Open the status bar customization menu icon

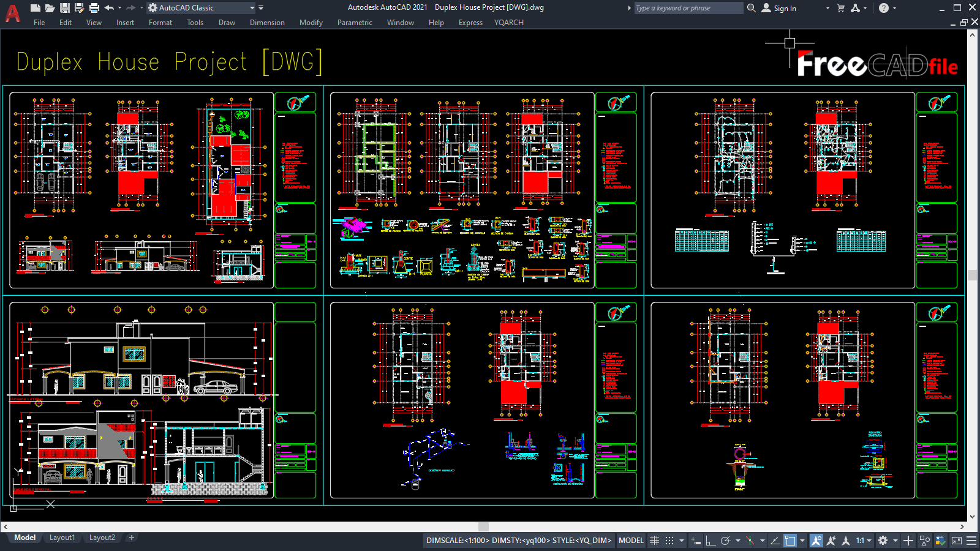click(971, 541)
